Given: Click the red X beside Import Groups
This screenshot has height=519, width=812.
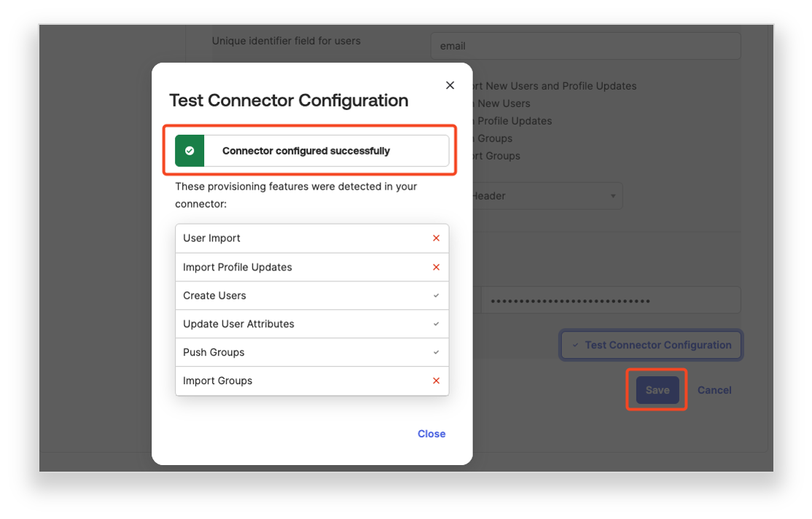Looking at the screenshot, I should tap(436, 381).
